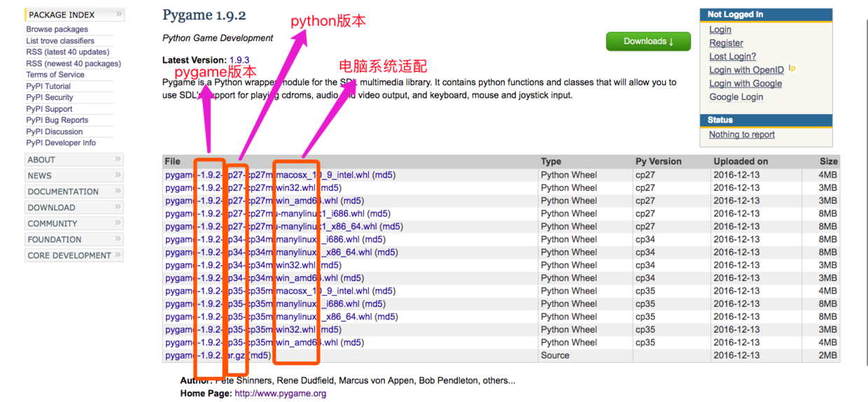Viewport: 868px width, 402px height.
Task: Download the cp34 win32 wheel file
Action: pyautogui.click(x=241, y=265)
